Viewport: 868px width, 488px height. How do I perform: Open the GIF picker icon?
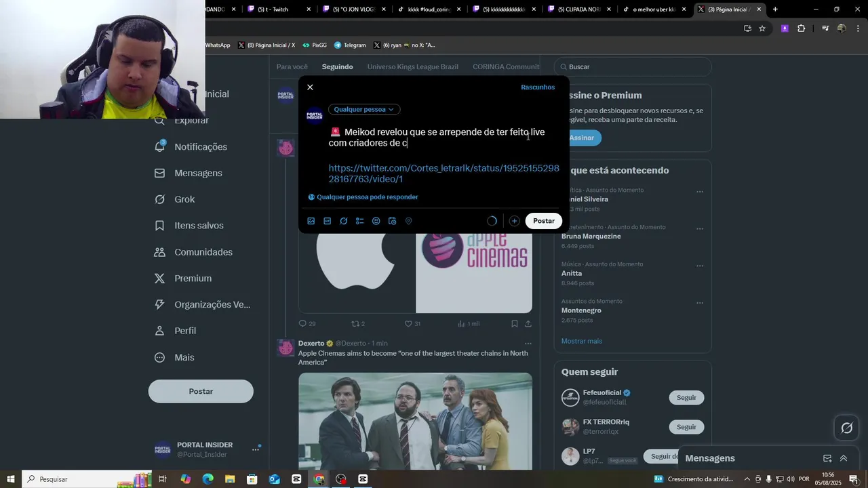(x=328, y=221)
